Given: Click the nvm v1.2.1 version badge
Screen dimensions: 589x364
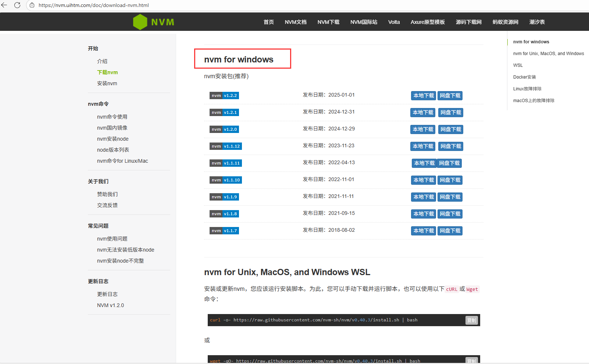Looking at the screenshot, I should [x=224, y=112].
